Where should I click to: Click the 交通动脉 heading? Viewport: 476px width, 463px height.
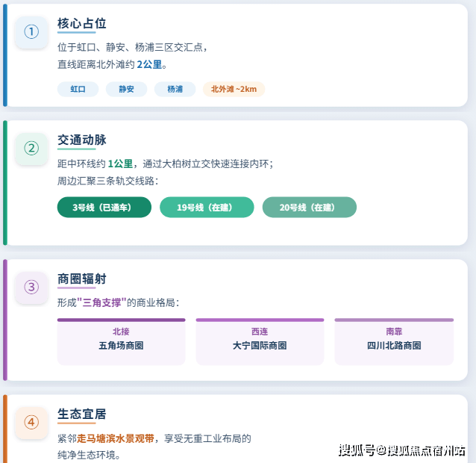(82, 140)
